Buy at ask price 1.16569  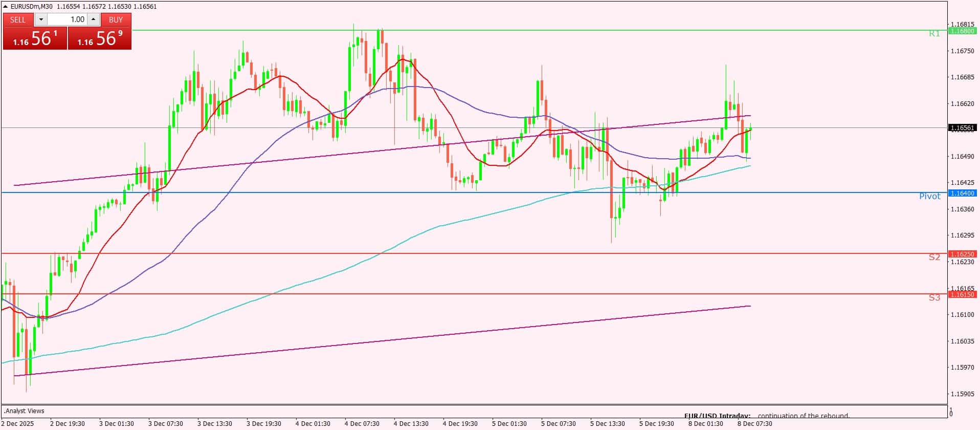[100, 38]
